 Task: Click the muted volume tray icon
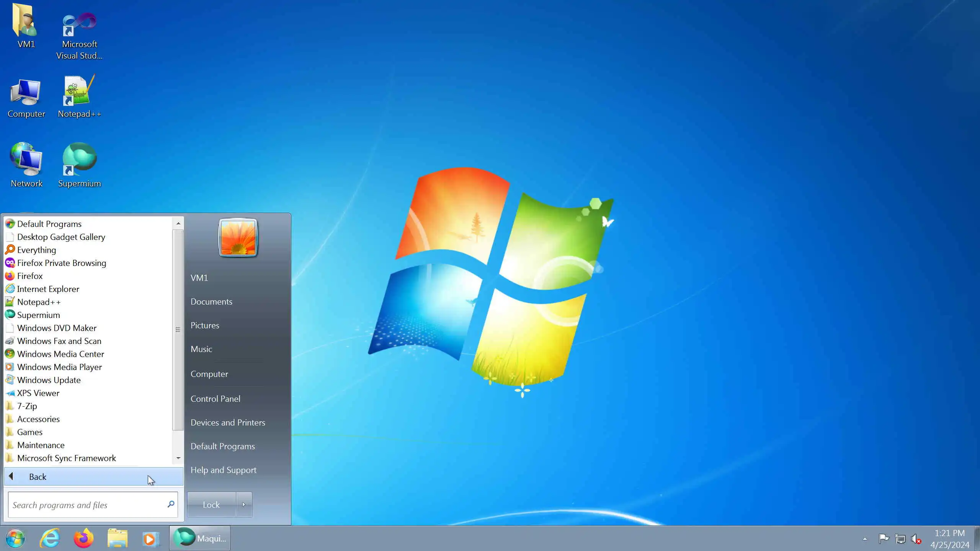click(x=916, y=539)
